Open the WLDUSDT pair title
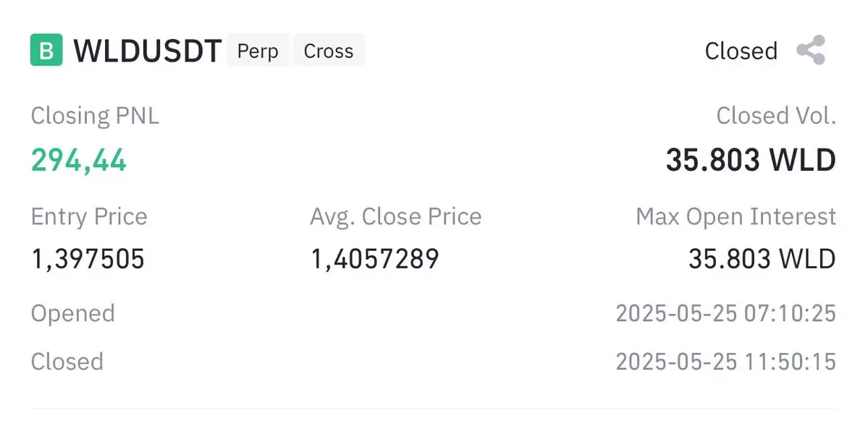The image size is (868, 439). pyautogui.click(x=148, y=51)
